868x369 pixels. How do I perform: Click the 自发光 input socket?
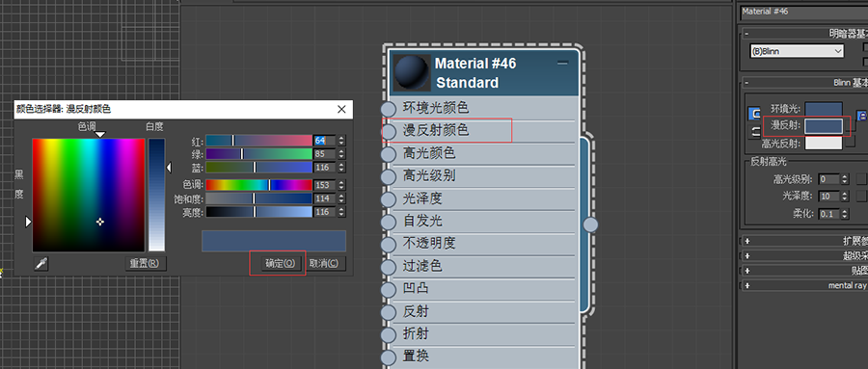pyautogui.click(x=389, y=222)
